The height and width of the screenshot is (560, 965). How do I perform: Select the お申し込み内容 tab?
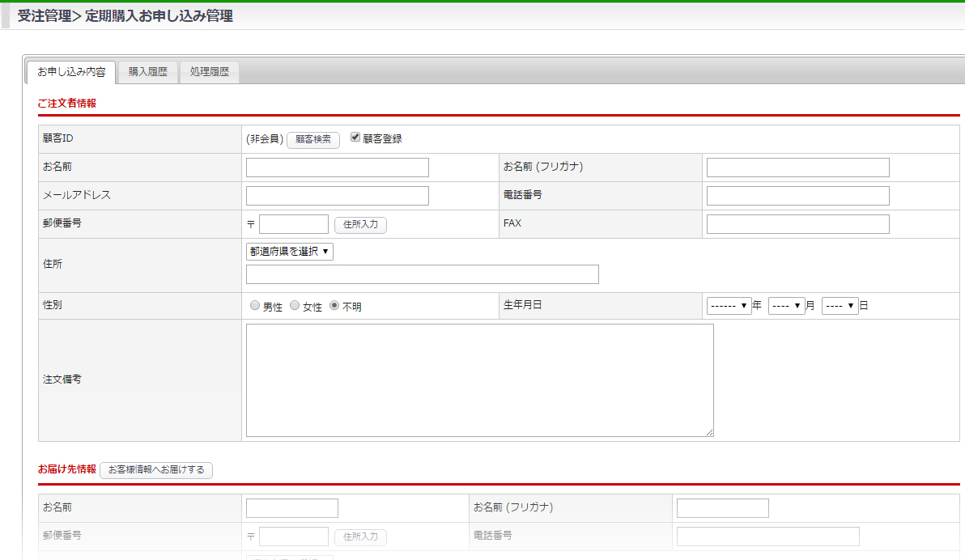pyautogui.click(x=71, y=72)
